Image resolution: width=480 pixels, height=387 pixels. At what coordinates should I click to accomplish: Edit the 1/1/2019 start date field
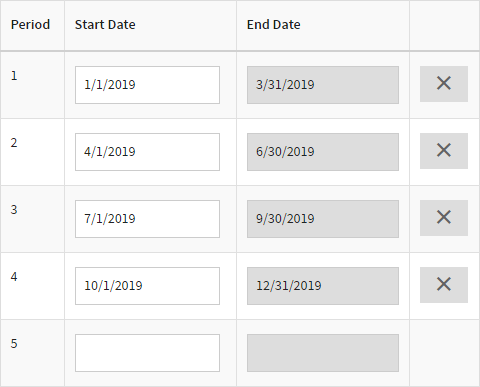(x=147, y=85)
